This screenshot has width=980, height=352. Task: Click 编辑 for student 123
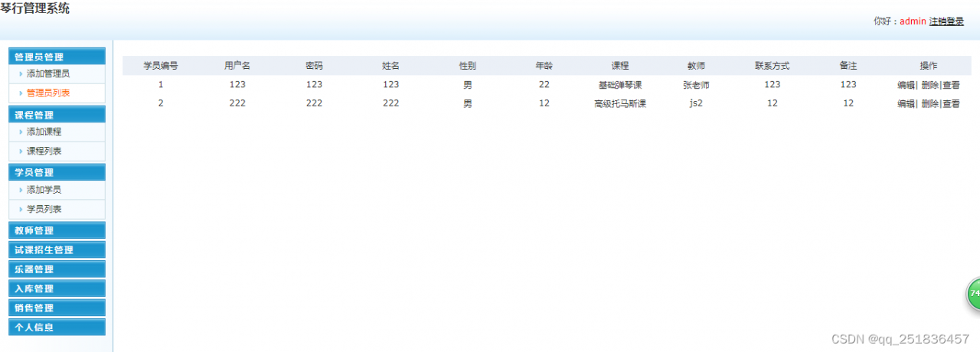click(x=906, y=85)
